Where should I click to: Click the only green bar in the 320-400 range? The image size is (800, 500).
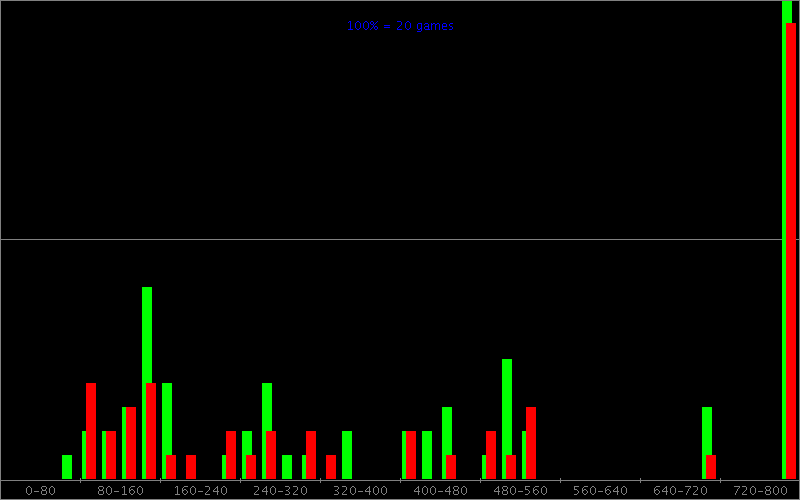(x=347, y=455)
